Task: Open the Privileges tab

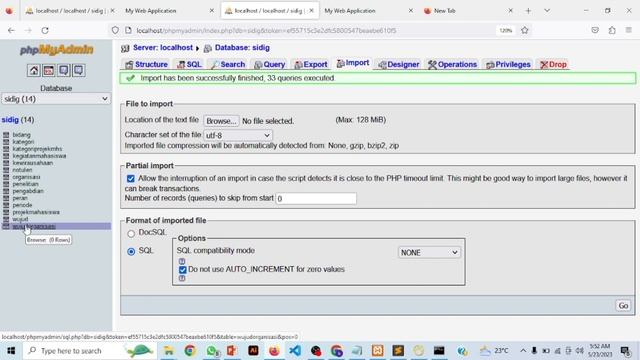Action: coord(508,64)
